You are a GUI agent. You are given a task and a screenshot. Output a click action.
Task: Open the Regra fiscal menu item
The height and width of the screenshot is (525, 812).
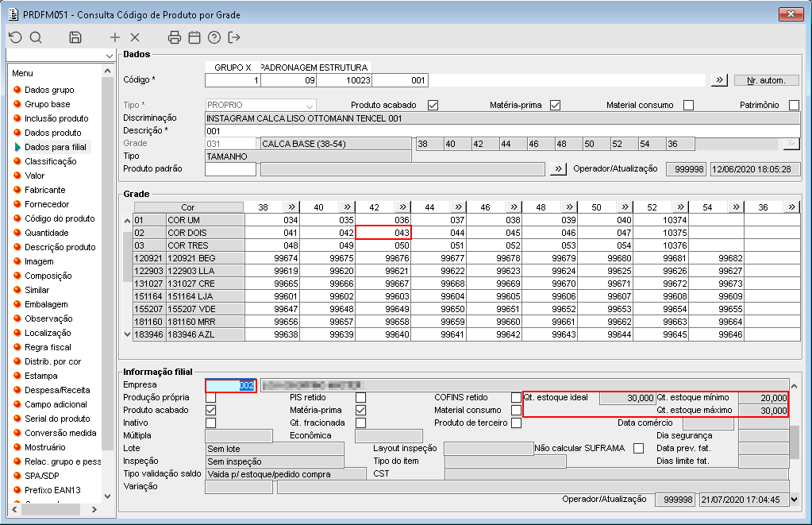[48, 347]
